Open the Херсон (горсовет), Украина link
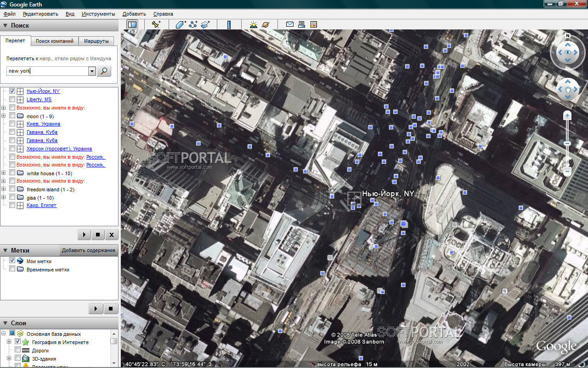 point(59,149)
